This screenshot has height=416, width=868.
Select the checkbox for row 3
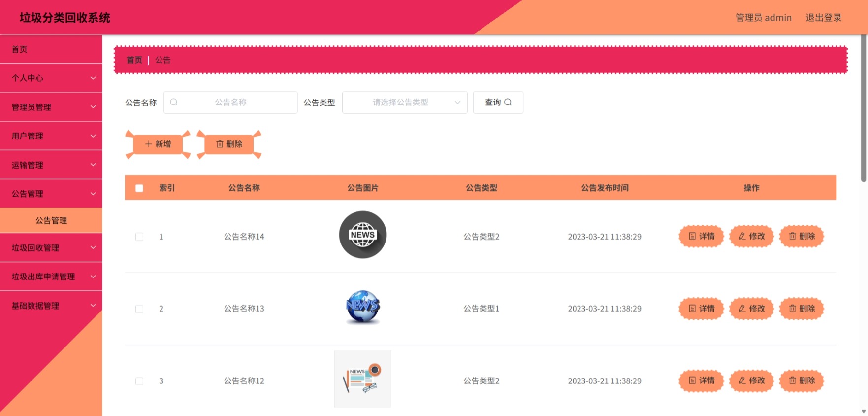(139, 381)
